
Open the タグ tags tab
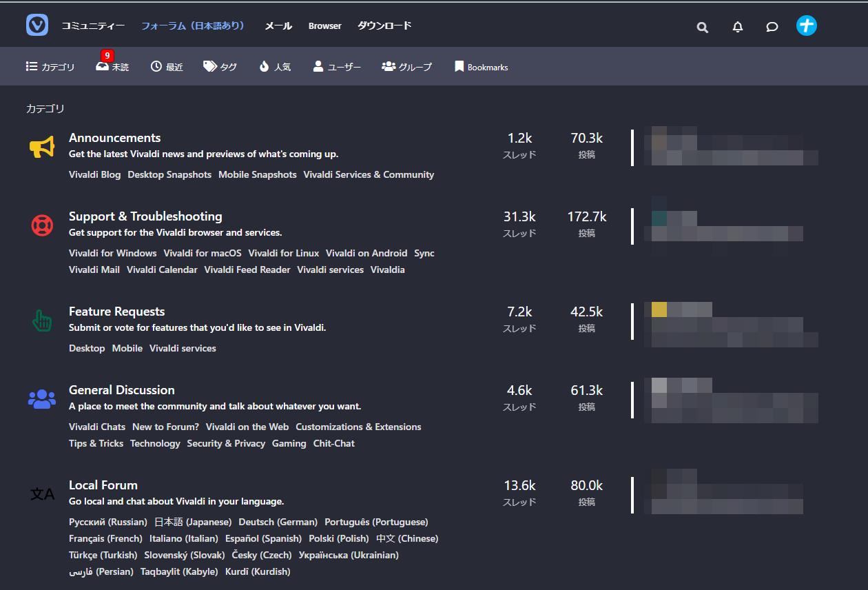pos(220,67)
